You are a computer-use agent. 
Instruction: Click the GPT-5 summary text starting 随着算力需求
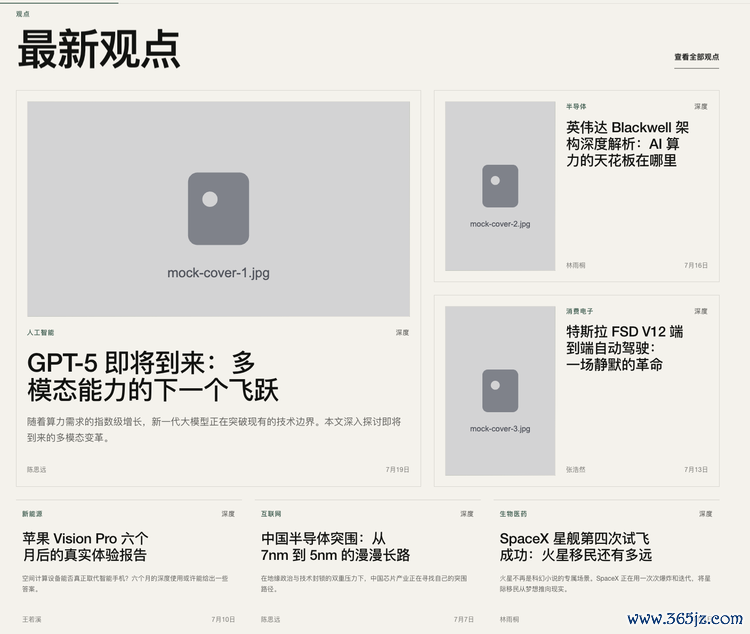pyautogui.click(x=214, y=430)
